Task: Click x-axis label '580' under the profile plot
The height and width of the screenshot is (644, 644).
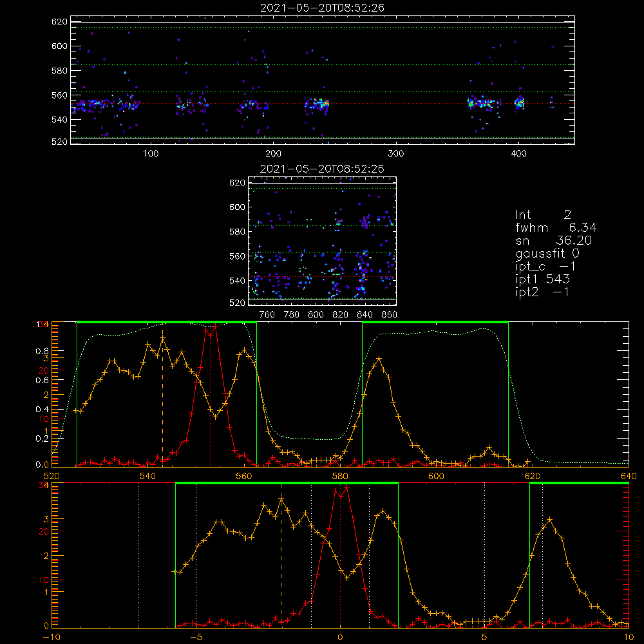Action: (x=340, y=476)
